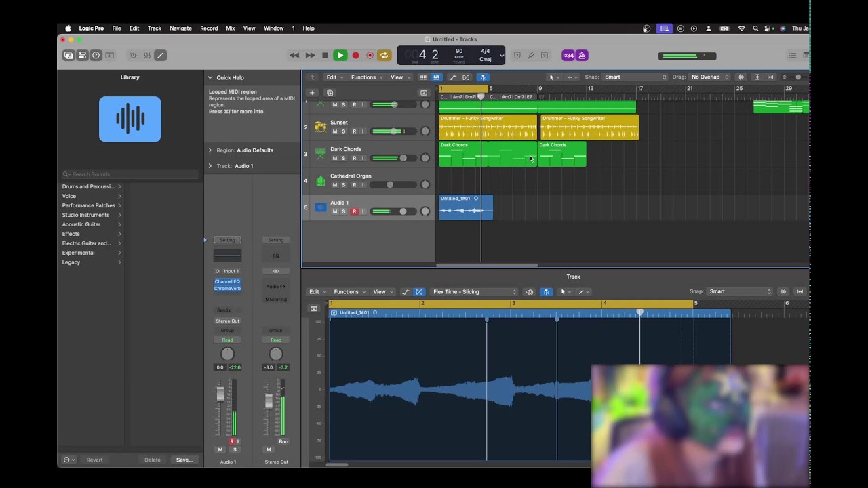Click the Stereo Out output slot

pyautogui.click(x=227, y=321)
